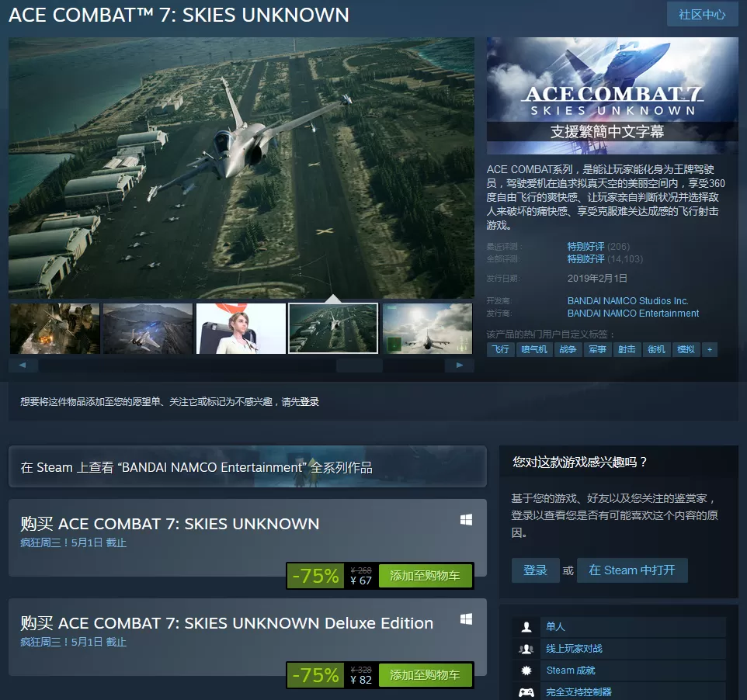Open the 单人 feature link
This screenshot has width=747, height=700.
click(x=555, y=627)
